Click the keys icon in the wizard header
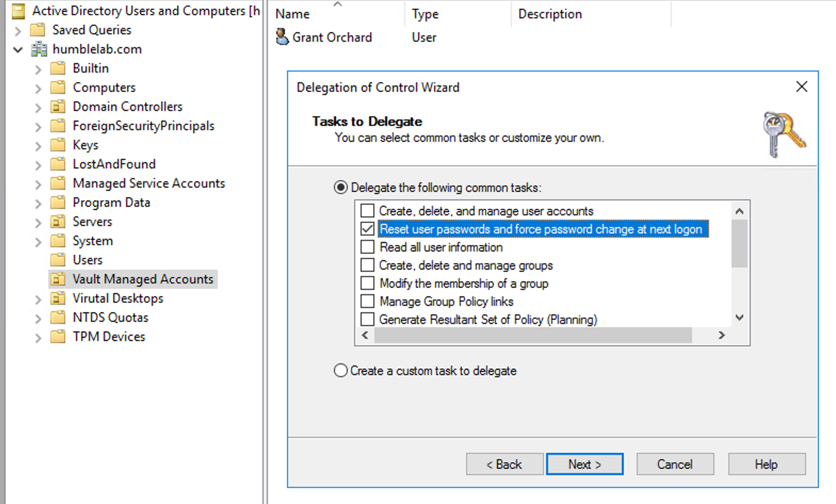Viewport: 836px width, 504px height. [x=784, y=134]
